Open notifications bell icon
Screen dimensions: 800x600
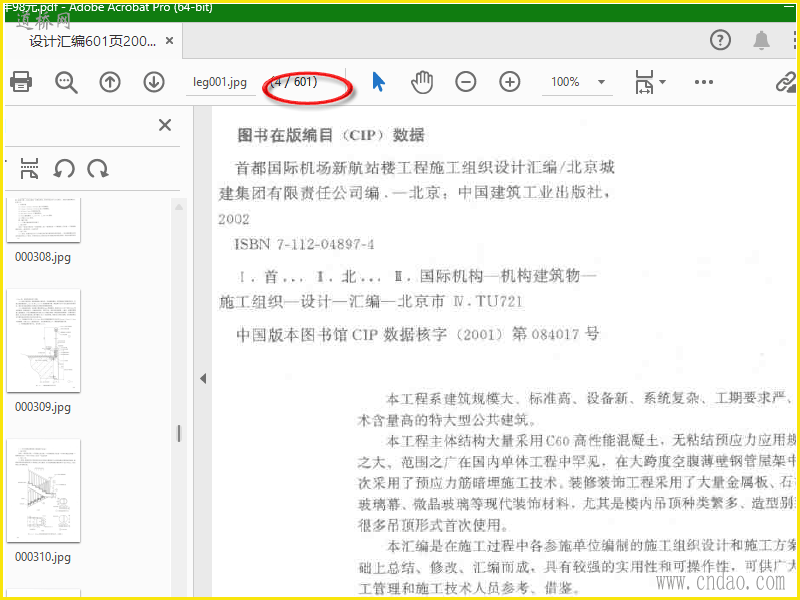[761, 40]
